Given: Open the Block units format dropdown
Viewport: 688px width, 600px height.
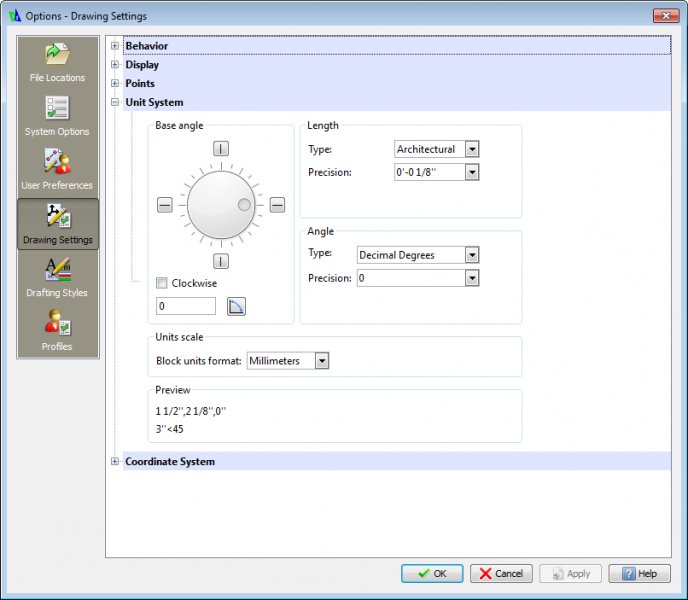Looking at the screenshot, I should pos(288,361).
